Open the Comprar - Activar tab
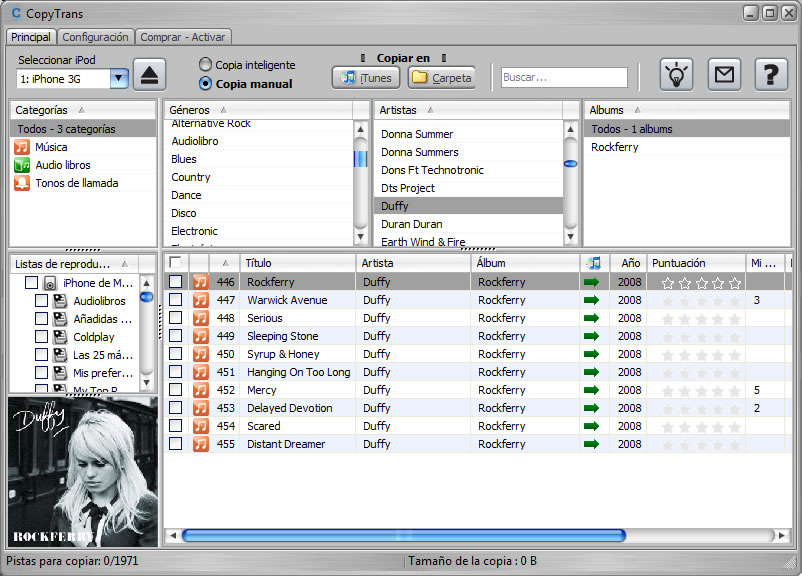Screen dimensions: 802x576 point(183,37)
